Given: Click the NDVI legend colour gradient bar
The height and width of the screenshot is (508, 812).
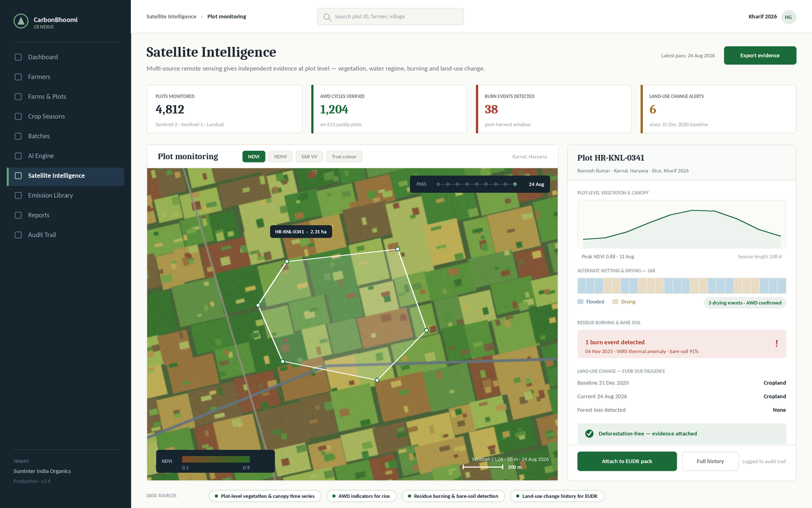Looking at the screenshot, I should click(x=216, y=459).
